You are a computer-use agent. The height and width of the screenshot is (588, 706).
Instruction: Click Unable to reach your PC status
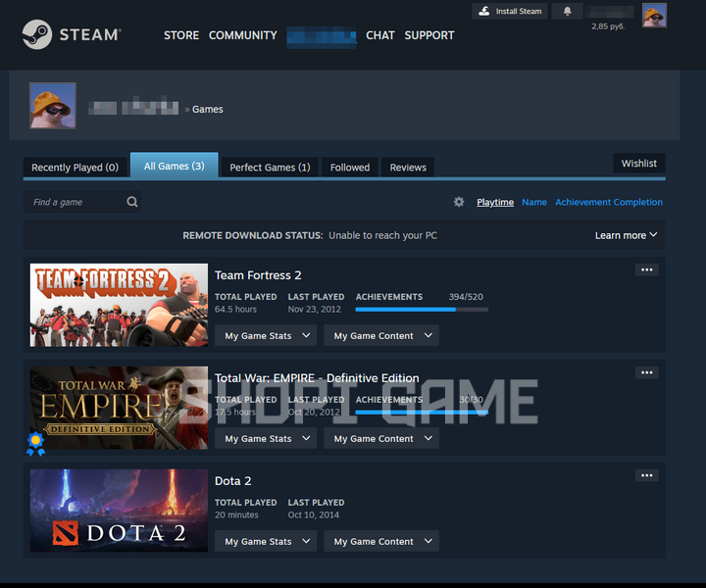point(382,235)
